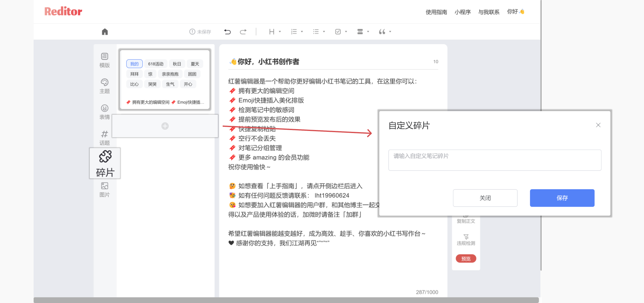644x303 pixels.
Task: Select the 夏天 category tag
Action: 195,64
